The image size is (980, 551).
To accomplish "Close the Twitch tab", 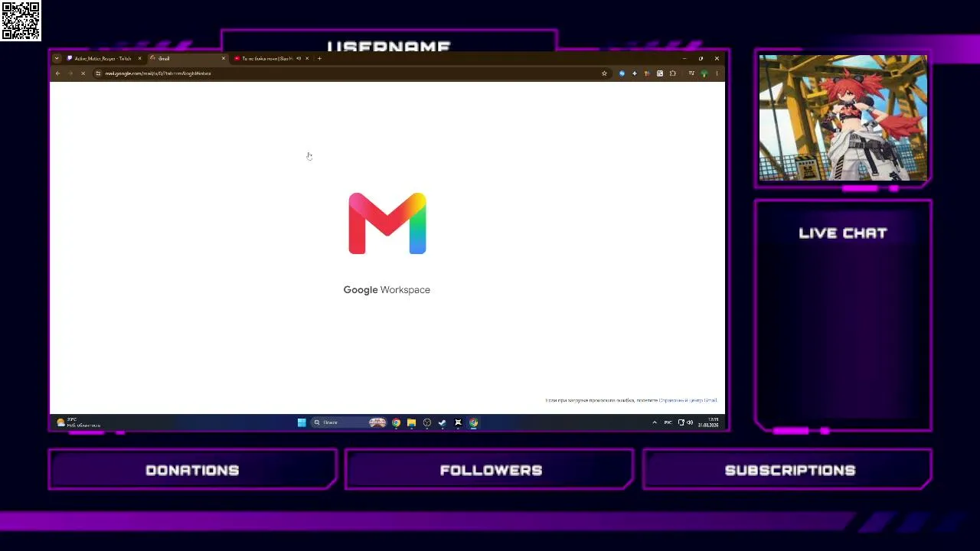I will pyautogui.click(x=139, y=58).
